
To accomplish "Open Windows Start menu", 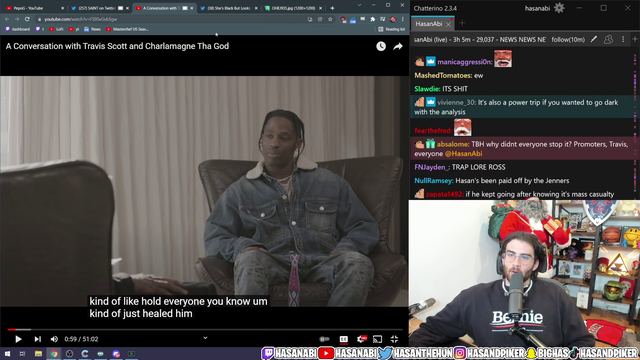I will 7,354.
